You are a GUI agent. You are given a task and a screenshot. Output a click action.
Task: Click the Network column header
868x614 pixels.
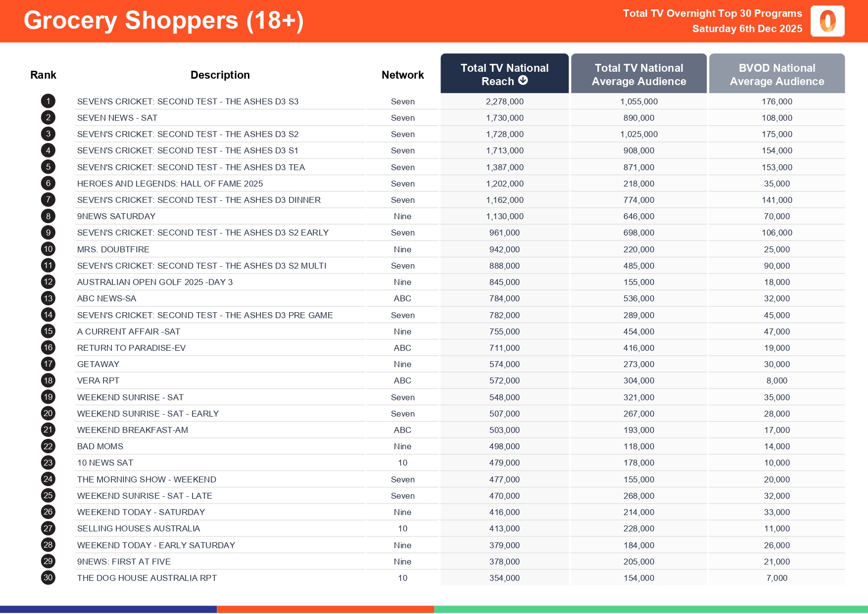402,75
